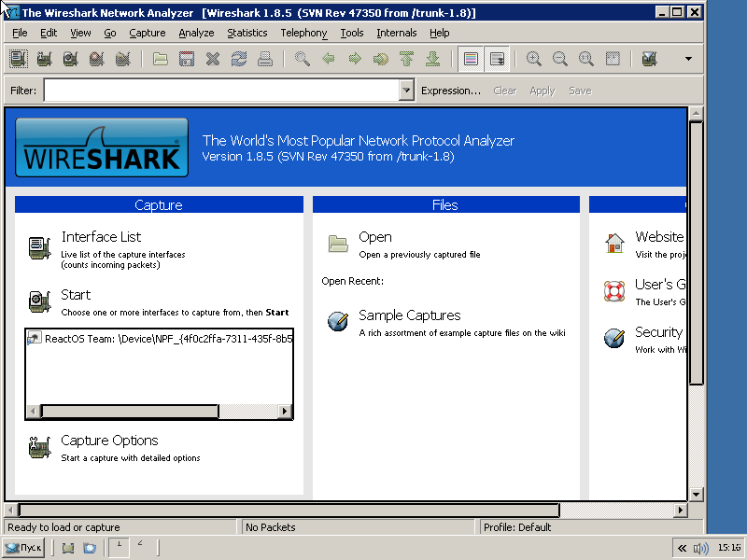Expand hidden tray icons chevron
This screenshot has height=560, width=747.
pyautogui.click(x=682, y=548)
